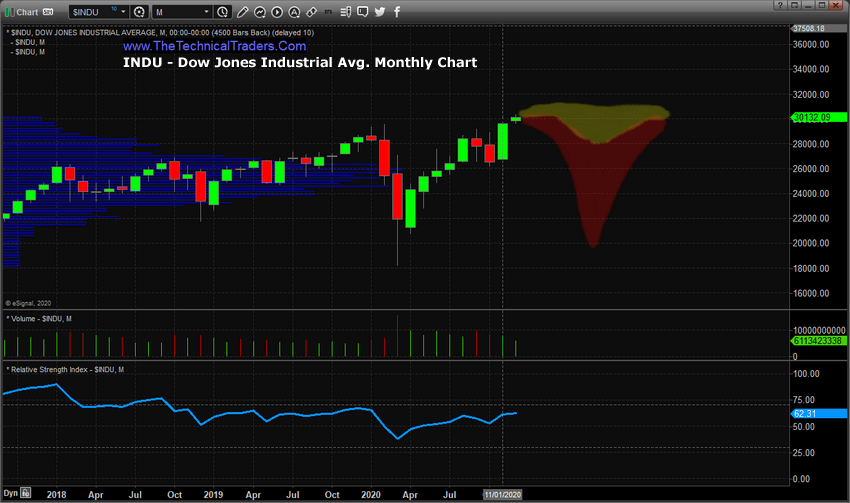Screen dimensions: 850x503
Task: Click the help question mark button
Action: point(780,5)
